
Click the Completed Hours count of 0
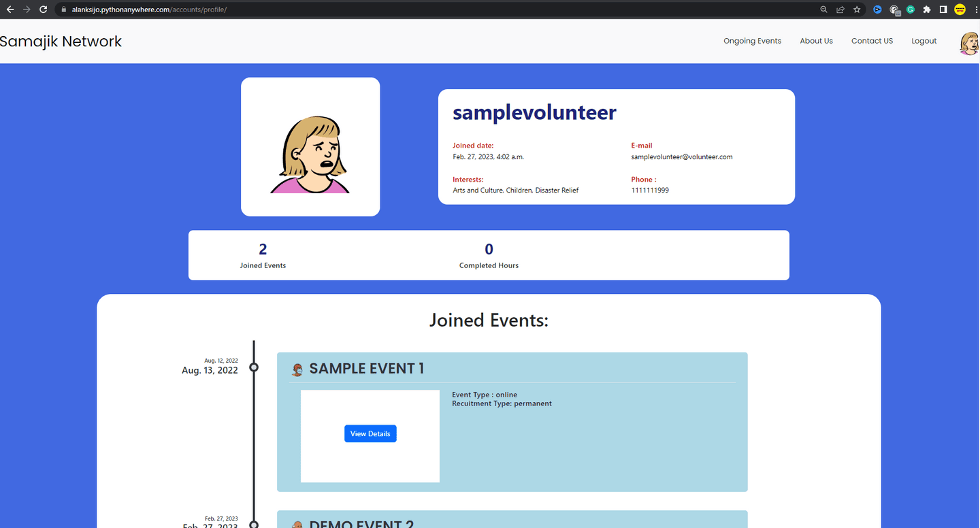pos(489,250)
